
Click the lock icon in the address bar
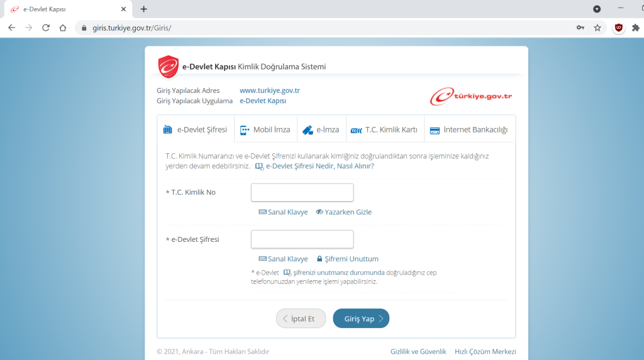(84, 28)
